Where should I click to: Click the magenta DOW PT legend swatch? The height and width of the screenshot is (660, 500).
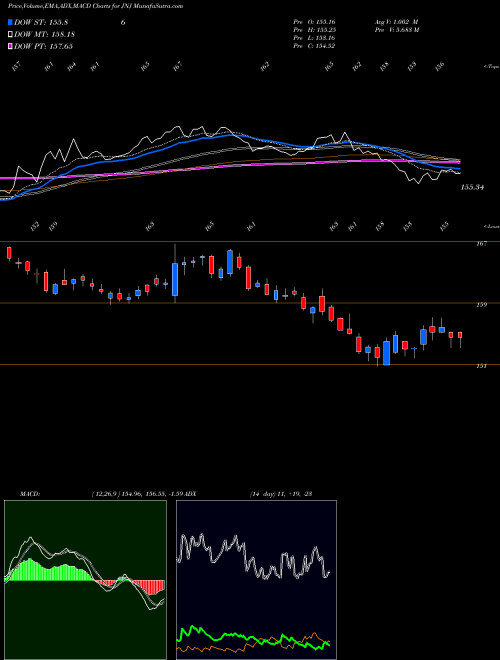pos(10,46)
